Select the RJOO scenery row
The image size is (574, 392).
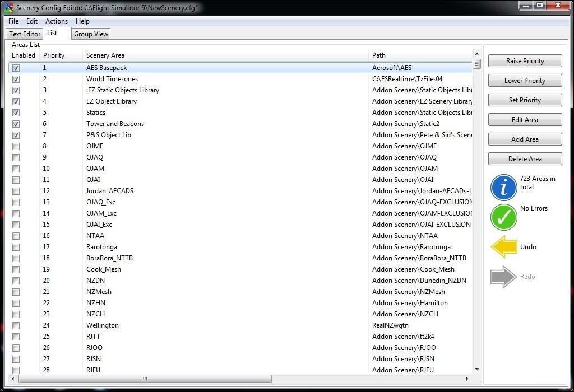click(x=240, y=348)
